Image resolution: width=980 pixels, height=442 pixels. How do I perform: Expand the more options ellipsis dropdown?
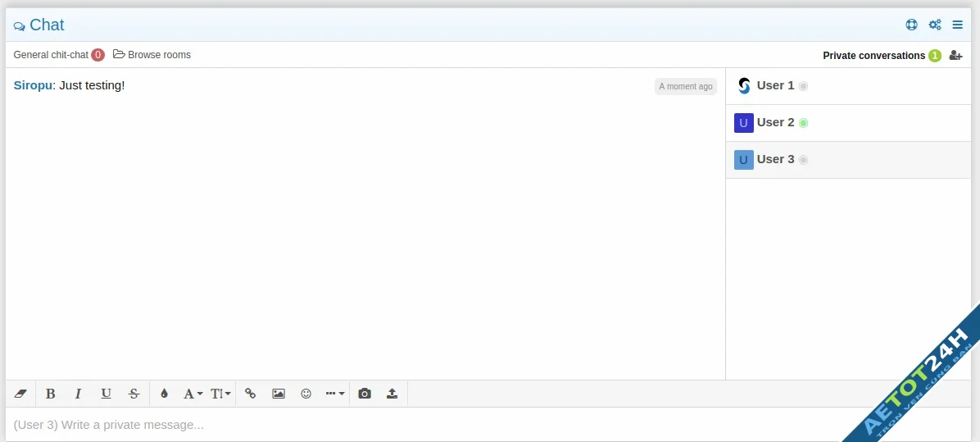334,394
